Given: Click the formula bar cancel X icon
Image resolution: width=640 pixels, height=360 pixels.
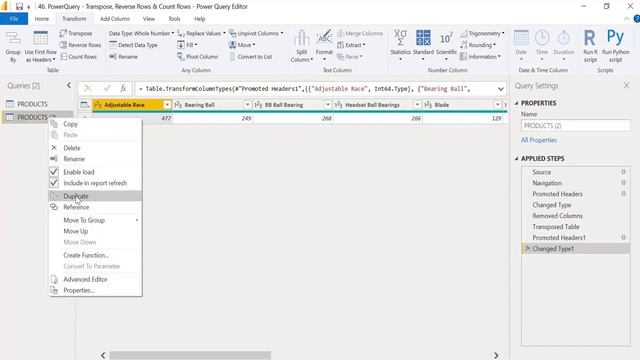Looking at the screenshot, I should coord(88,89).
